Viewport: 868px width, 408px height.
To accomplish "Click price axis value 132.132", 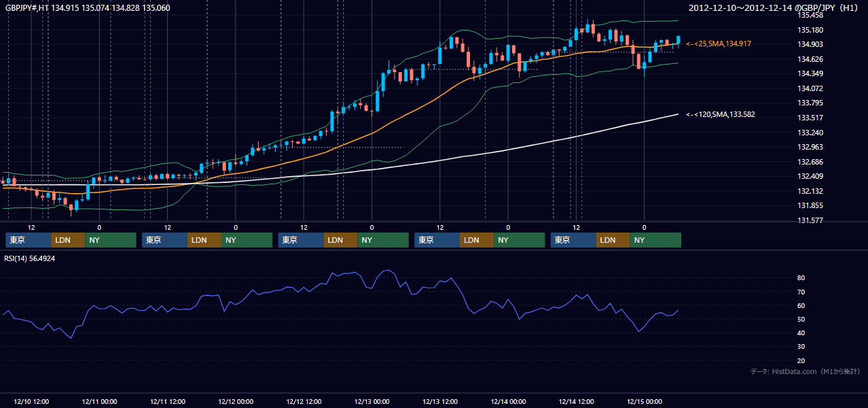I will click(x=811, y=191).
